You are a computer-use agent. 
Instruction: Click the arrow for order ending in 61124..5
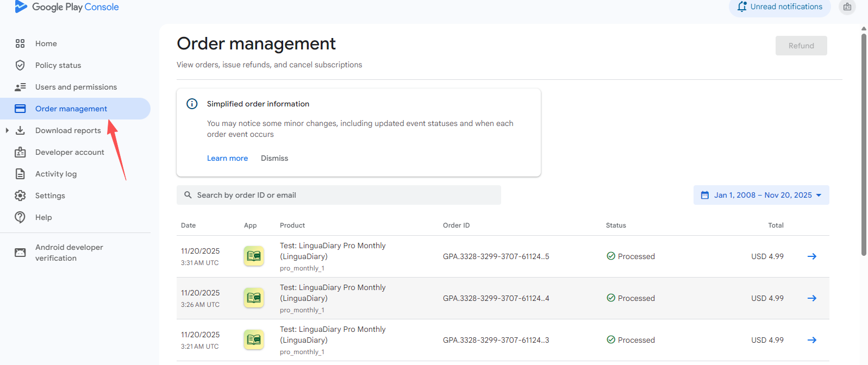pos(811,256)
